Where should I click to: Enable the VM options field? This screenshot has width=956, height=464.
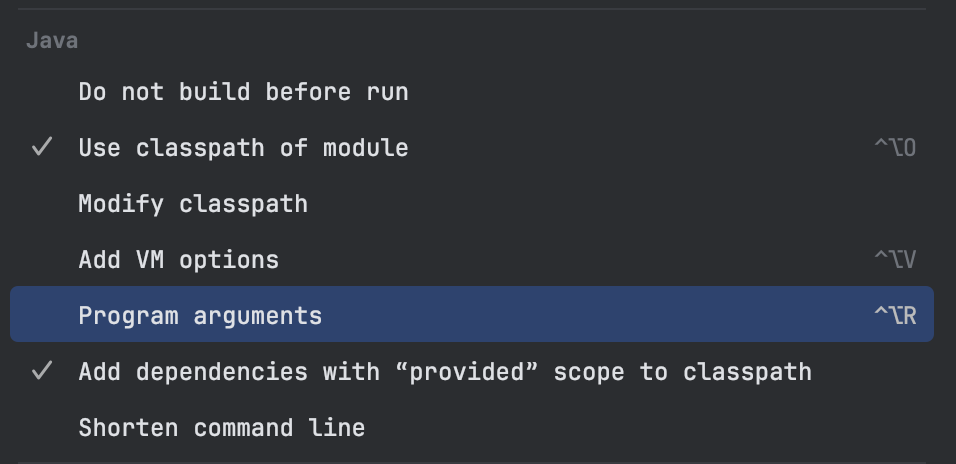click(x=179, y=260)
